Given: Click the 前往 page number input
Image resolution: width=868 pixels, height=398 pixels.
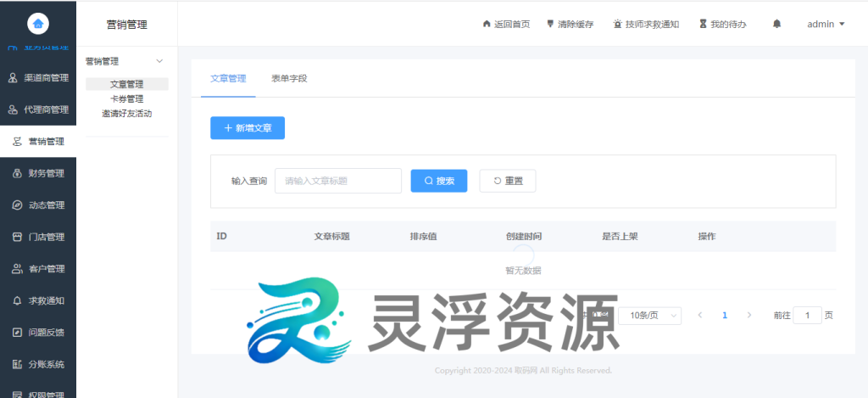Looking at the screenshot, I should [807, 316].
